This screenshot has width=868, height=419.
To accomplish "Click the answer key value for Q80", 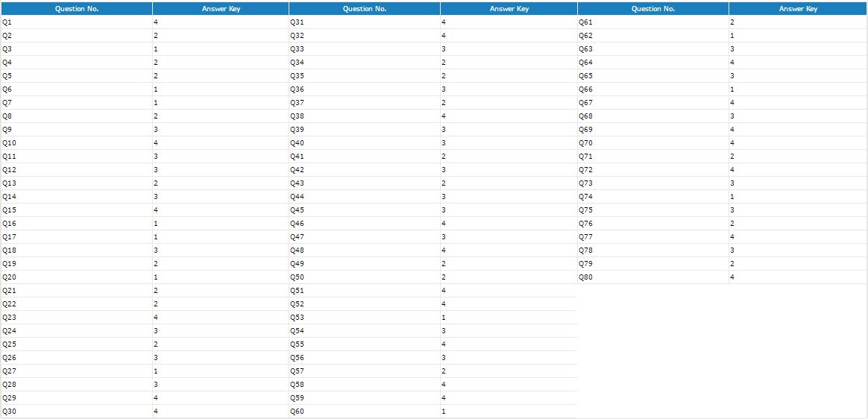I will (x=732, y=277).
